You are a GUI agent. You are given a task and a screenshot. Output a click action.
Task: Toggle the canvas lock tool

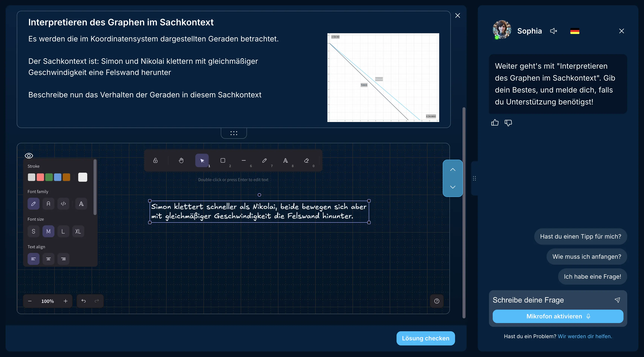[x=155, y=160]
